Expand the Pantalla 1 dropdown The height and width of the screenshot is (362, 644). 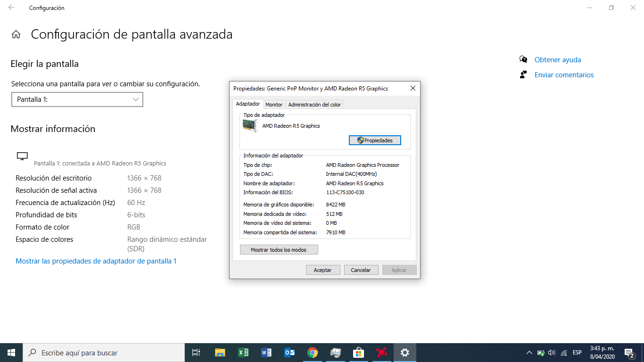77,99
